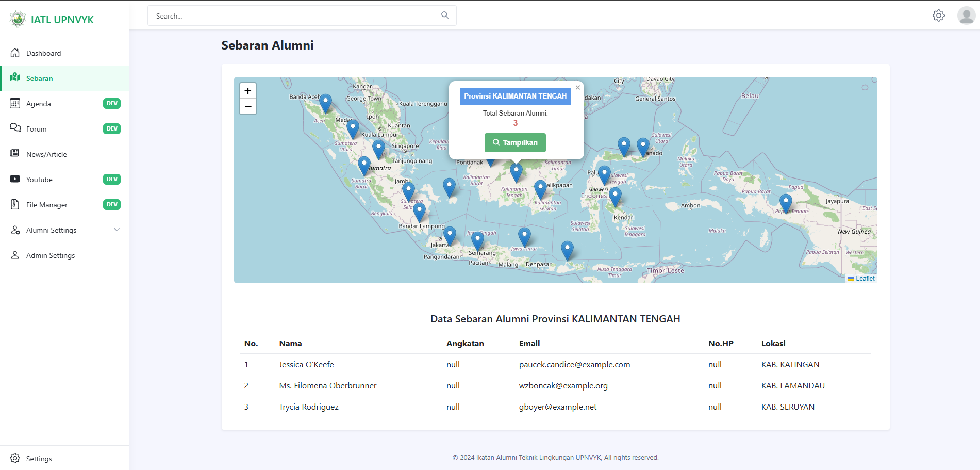Click the Alumni Settings user-gear icon

tap(15, 230)
